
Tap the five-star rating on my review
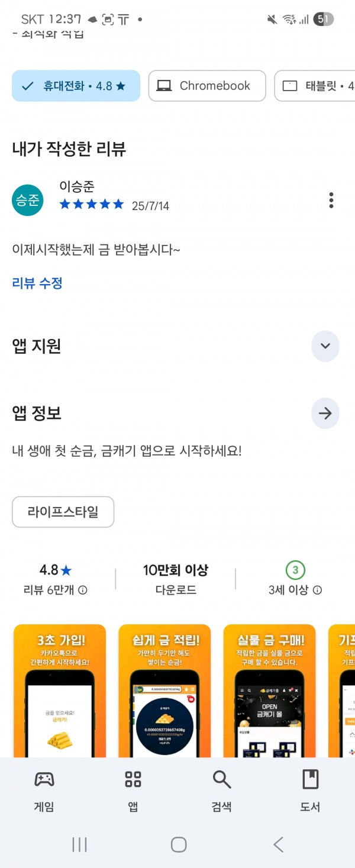click(92, 205)
